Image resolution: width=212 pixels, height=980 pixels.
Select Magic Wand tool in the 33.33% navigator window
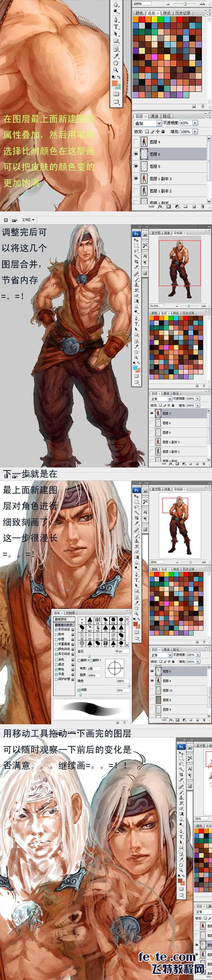pos(136,256)
